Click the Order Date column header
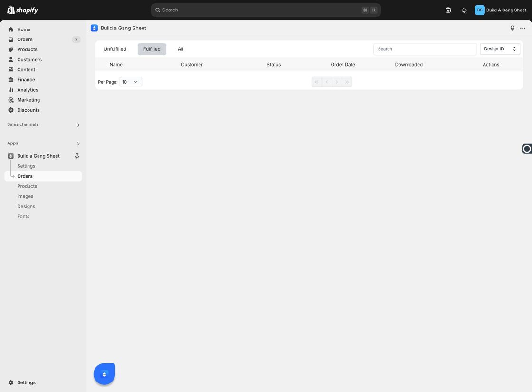This screenshot has height=392, width=532. pos(342,65)
